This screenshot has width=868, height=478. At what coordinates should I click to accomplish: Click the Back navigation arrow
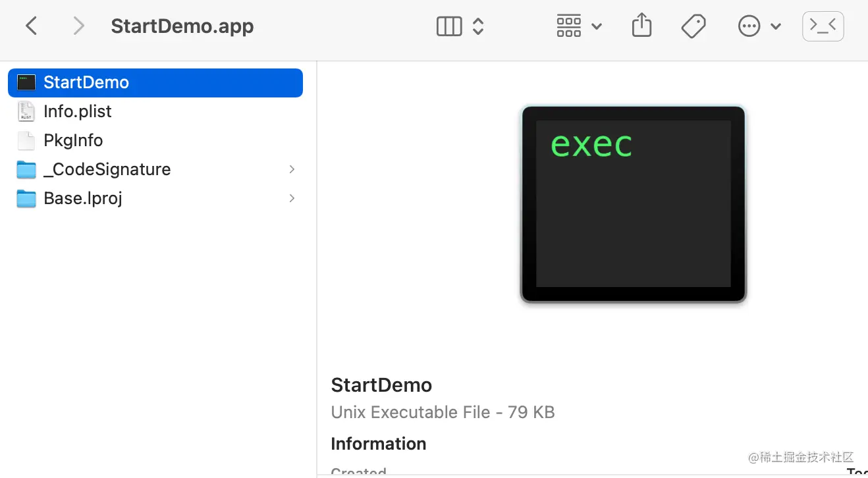pos(31,26)
